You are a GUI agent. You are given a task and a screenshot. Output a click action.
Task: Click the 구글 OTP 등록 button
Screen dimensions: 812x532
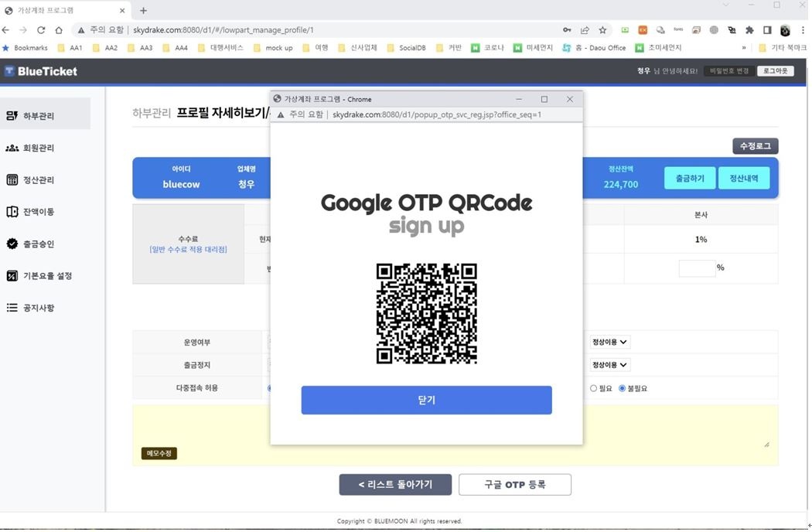pyautogui.click(x=515, y=484)
